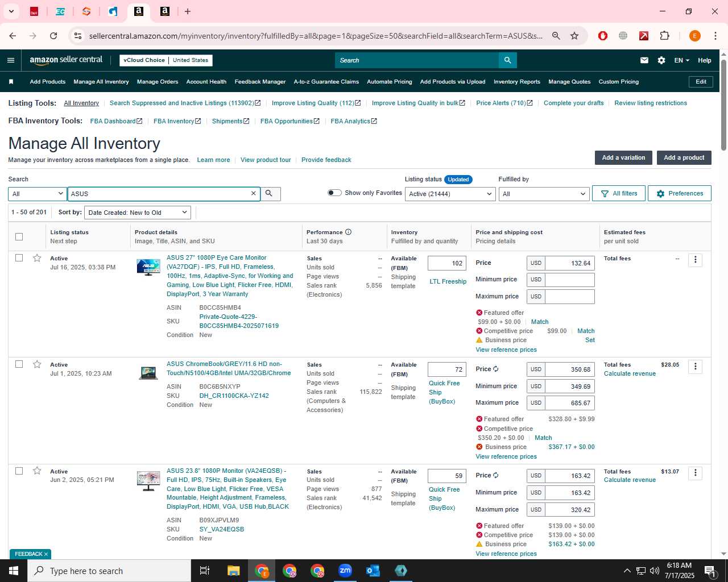Open All filters panel

619,193
